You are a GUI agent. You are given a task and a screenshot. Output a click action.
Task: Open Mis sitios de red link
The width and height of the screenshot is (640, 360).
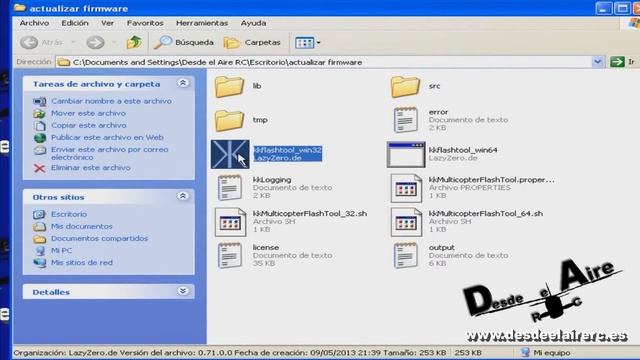click(82, 263)
